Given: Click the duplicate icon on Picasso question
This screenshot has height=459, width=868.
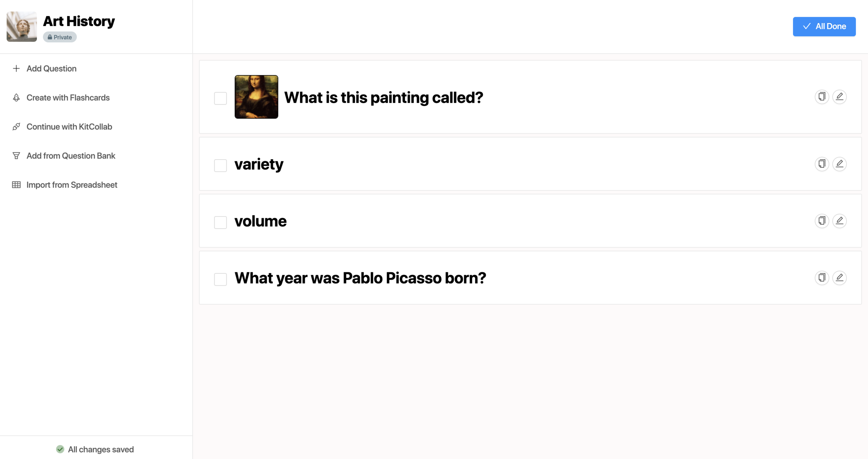Looking at the screenshot, I should (x=822, y=278).
